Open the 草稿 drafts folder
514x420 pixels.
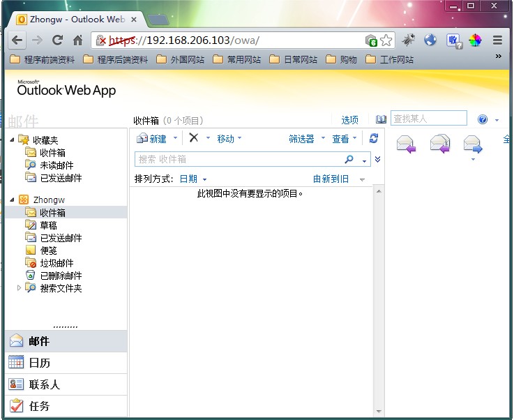coord(41,225)
